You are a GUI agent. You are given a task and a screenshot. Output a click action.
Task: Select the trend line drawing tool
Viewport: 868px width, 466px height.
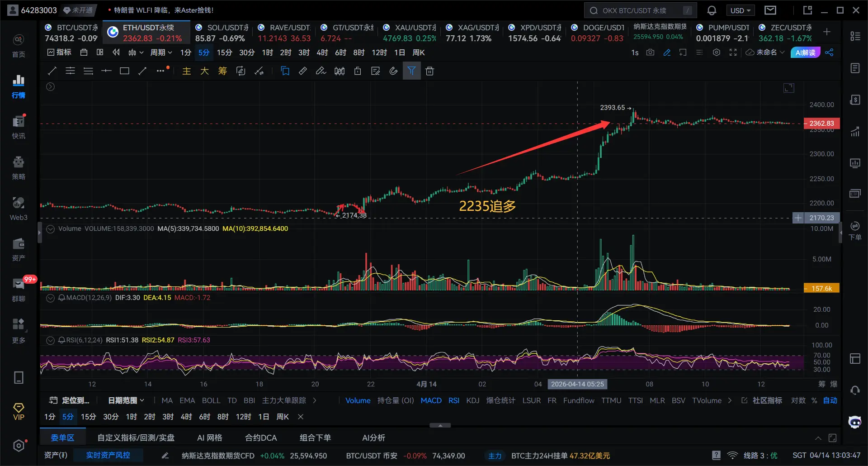tap(52, 71)
